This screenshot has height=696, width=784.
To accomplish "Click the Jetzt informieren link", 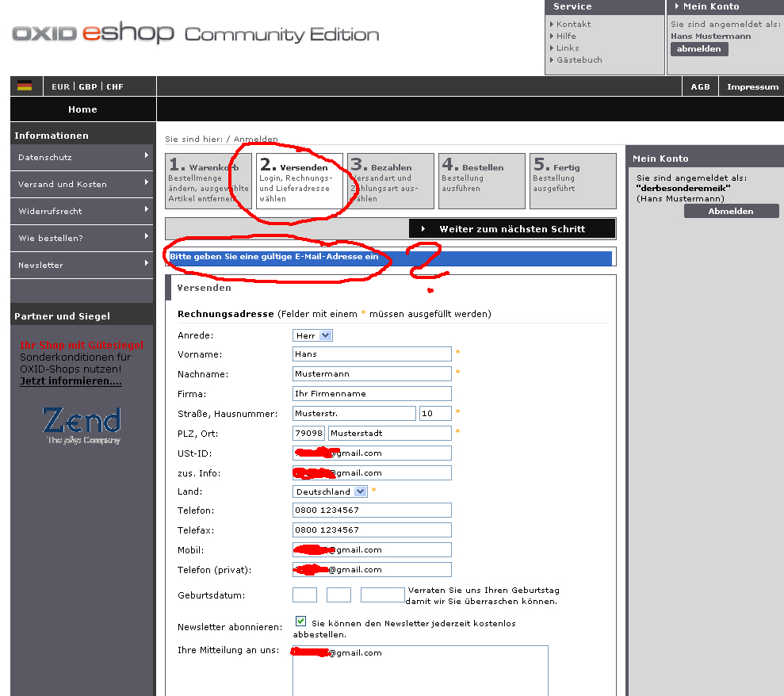I will [71, 381].
